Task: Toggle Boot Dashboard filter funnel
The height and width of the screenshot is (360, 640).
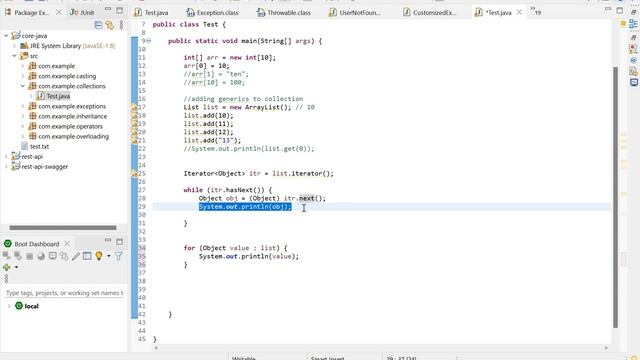Action: [119, 256]
